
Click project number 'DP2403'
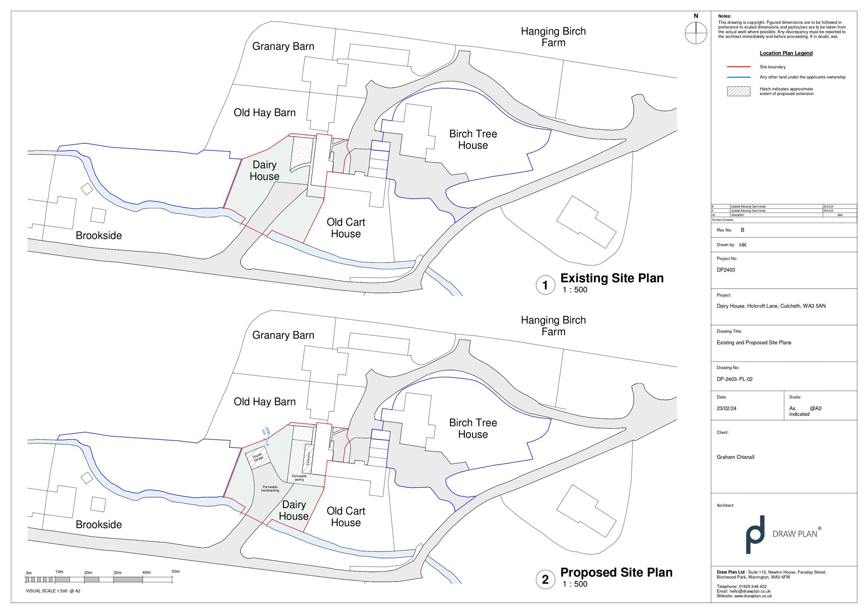click(x=726, y=270)
